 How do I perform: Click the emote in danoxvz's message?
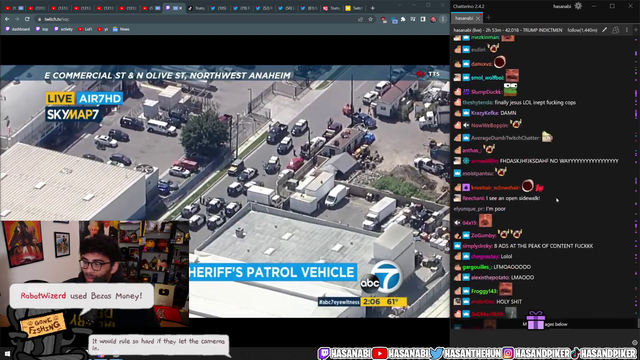500,62
